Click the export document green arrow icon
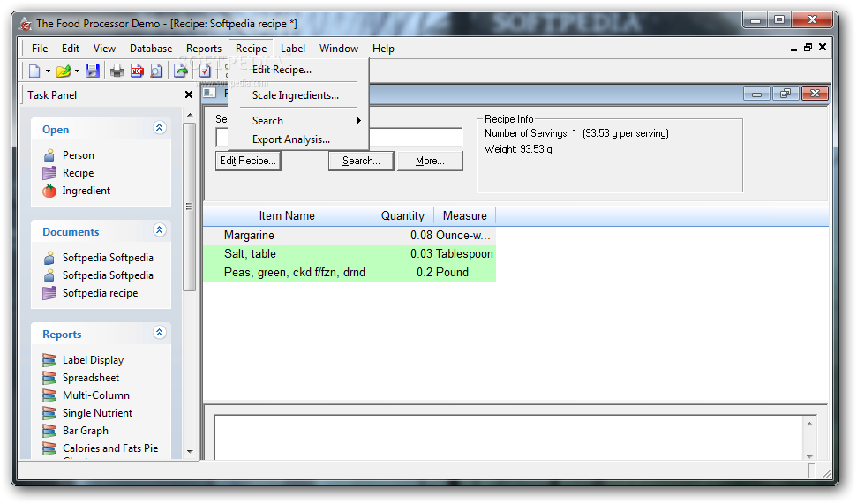857x504 pixels. point(180,71)
